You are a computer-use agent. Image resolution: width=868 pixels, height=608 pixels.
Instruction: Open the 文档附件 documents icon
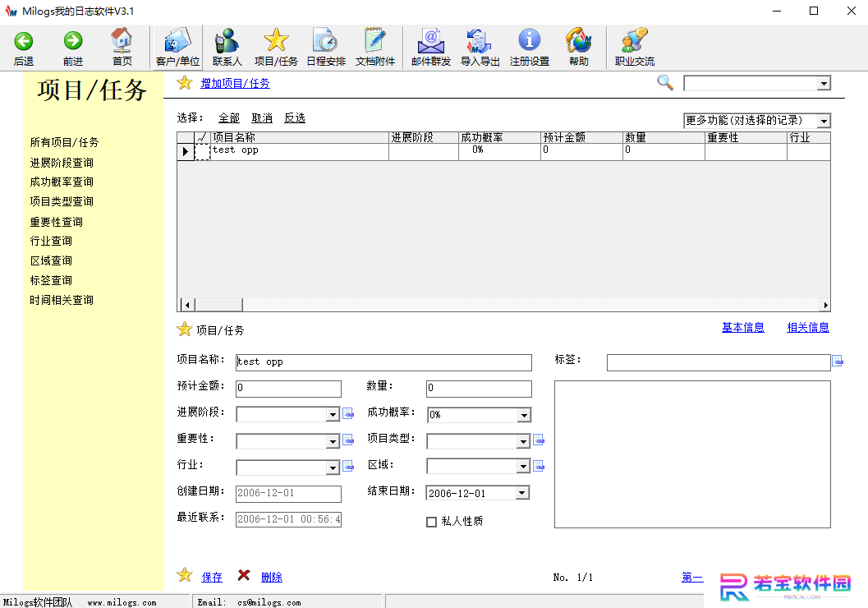(x=374, y=40)
